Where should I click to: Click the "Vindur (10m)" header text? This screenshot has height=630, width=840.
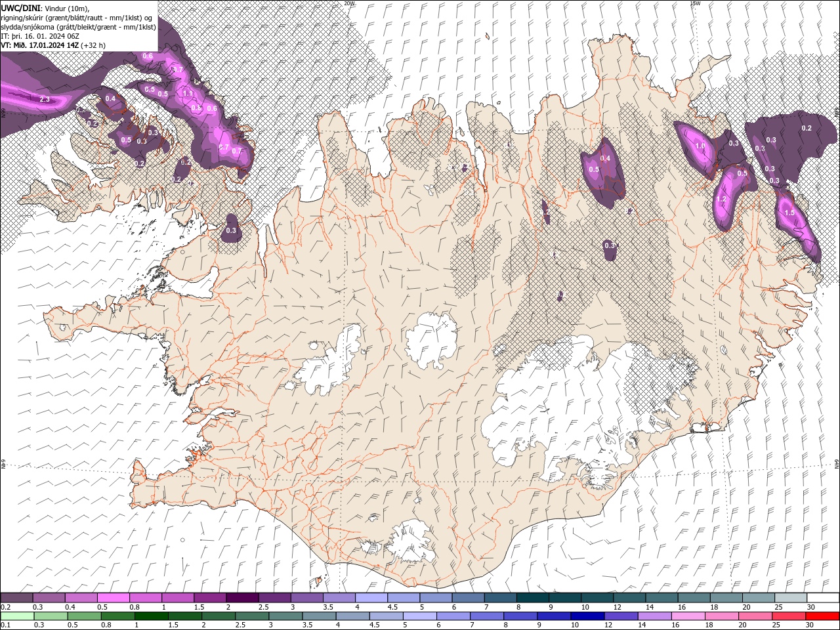pyautogui.click(x=66, y=8)
